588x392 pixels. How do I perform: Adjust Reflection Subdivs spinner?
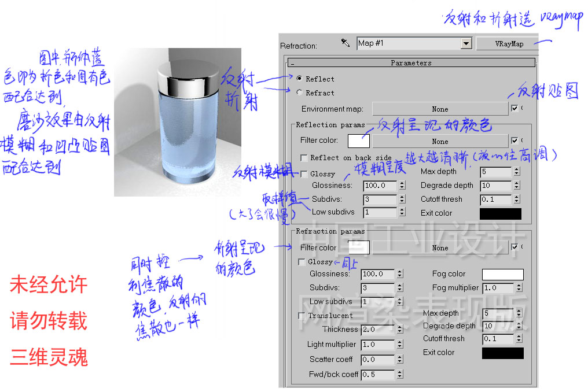pyautogui.click(x=402, y=199)
